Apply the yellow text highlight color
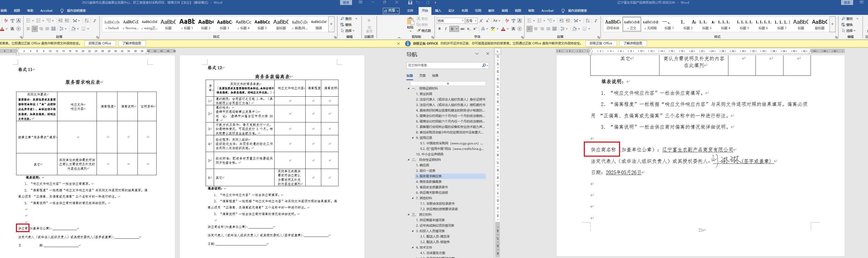Viewport: 868px width, 258px height. point(493,29)
